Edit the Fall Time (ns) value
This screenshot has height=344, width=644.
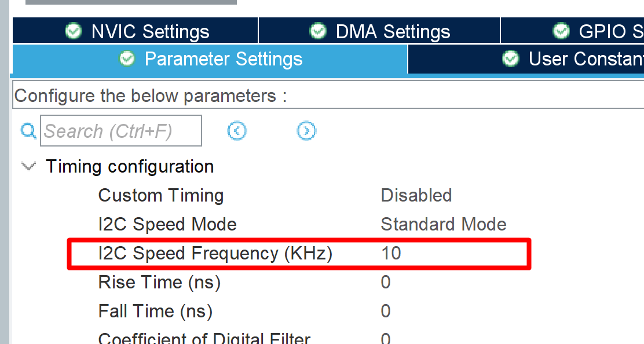click(x=386, y=311)
